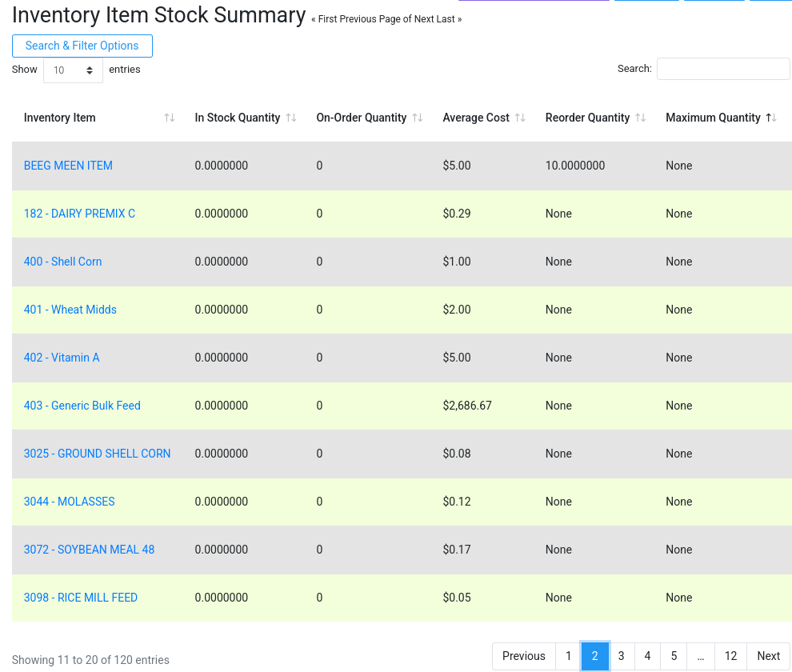
Task: Open the Show entries dropdown
Action: pos(72,70)
